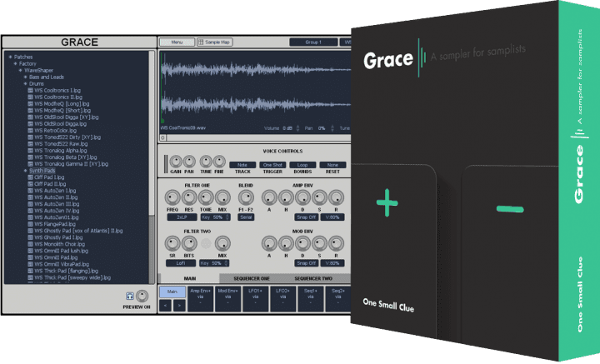Click the file icon beside WS Cooltronics I.lpg
This screenshot has height=364, width=600.
pyautogui.click(x=30, y=91)
